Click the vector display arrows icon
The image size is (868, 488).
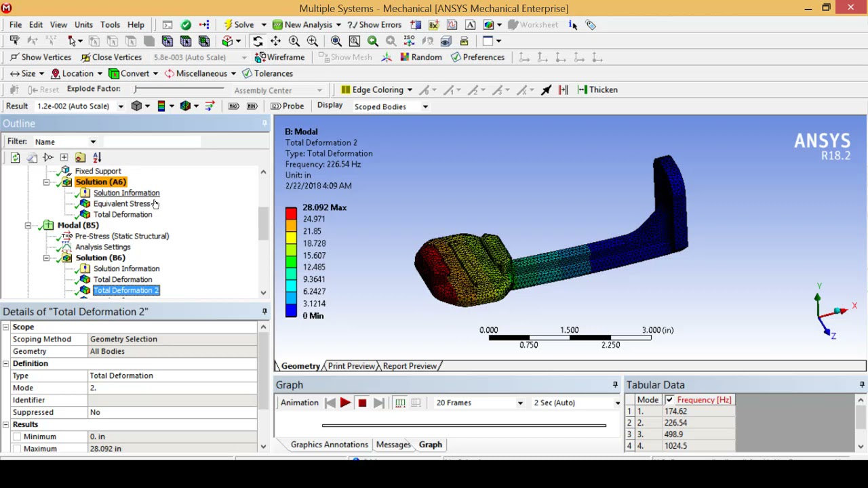210,106
